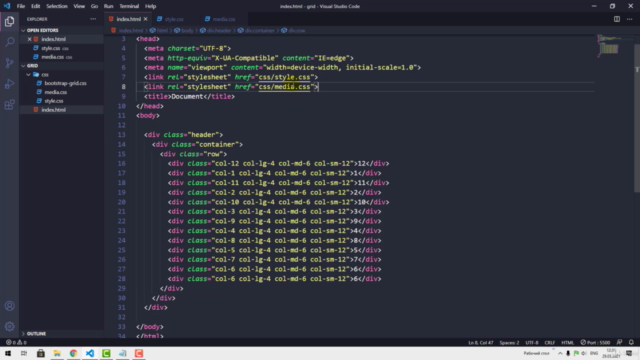Switch to the media.css tab
This screenshot has width=640, height=360.
point(224,19)
